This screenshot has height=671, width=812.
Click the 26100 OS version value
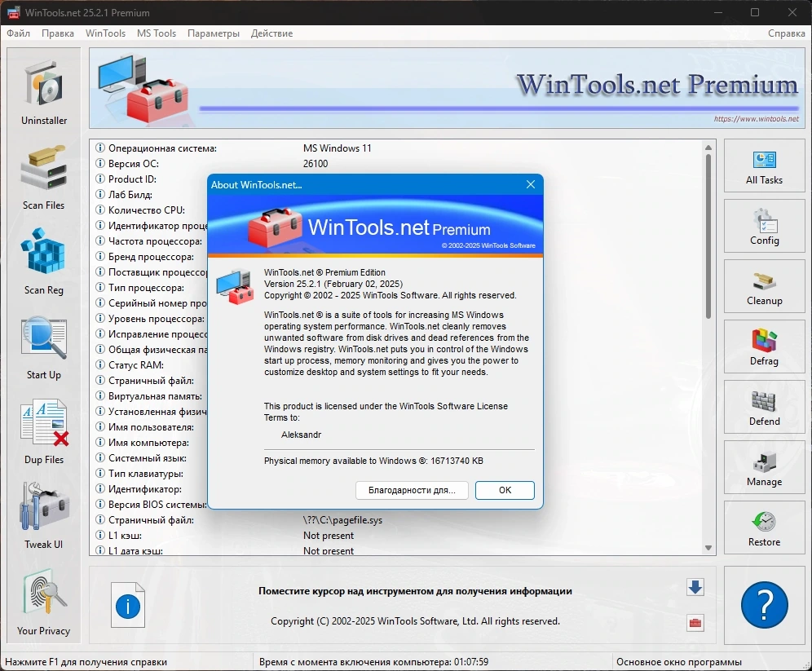[x=316, y=164]
